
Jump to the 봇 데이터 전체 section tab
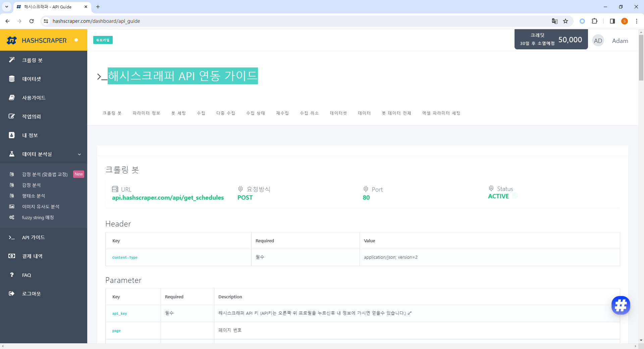396,113
